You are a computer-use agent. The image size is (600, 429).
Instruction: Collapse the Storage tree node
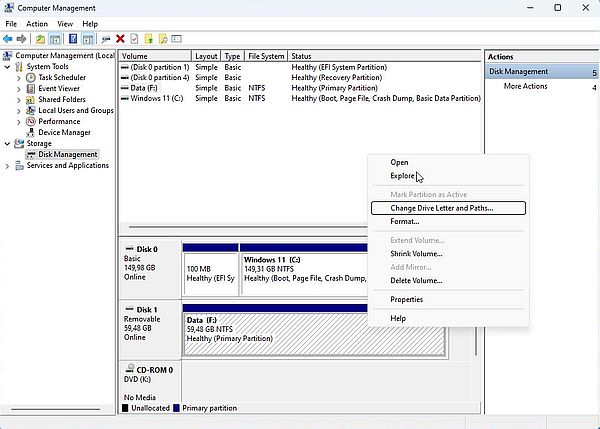click(8, 144)
